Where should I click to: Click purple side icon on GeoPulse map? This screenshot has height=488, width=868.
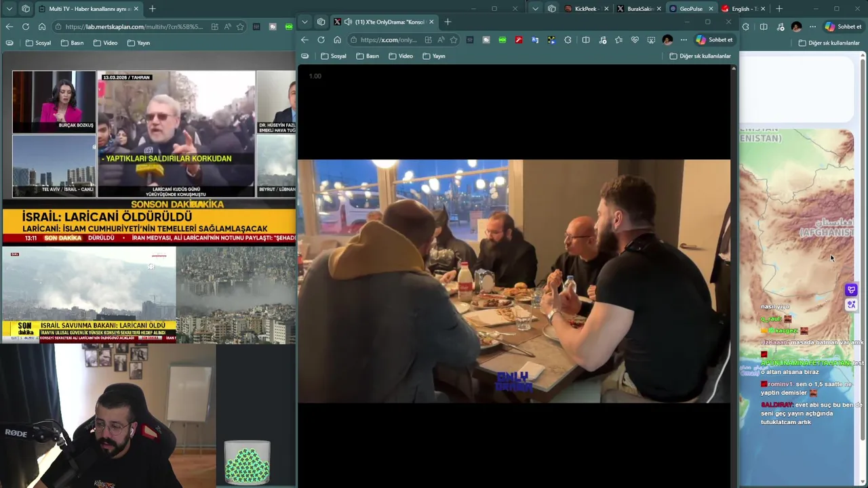click(x=851, y=290)
